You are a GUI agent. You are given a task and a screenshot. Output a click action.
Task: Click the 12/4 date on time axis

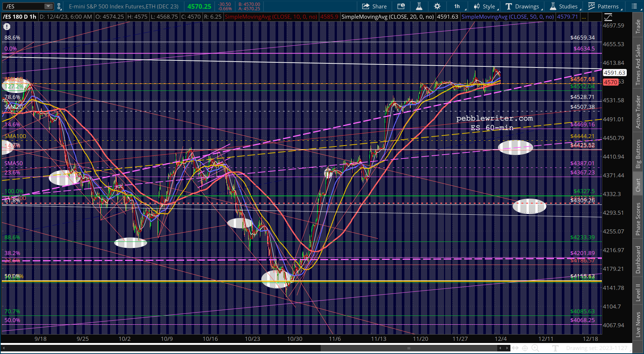(x=501, y=339)
